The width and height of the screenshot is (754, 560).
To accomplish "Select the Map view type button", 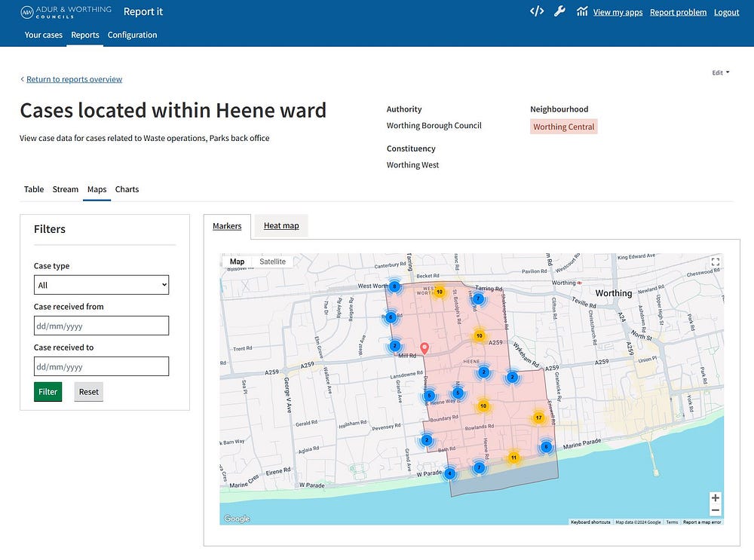I will (237, 262).
